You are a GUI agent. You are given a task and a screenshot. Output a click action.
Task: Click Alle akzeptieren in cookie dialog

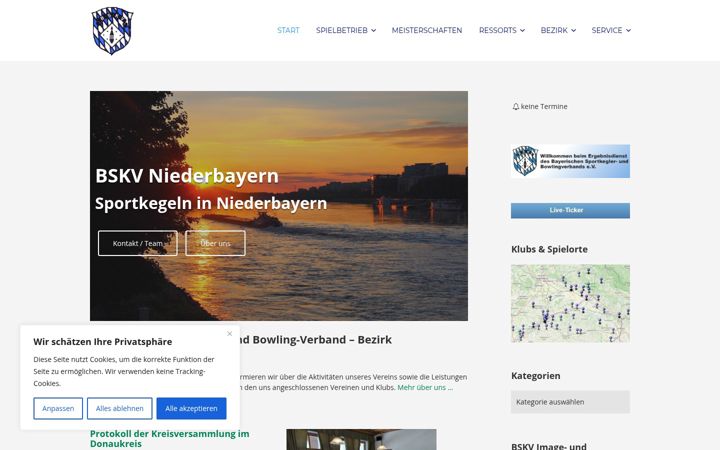pyautogui.click(x=191, y=408)
